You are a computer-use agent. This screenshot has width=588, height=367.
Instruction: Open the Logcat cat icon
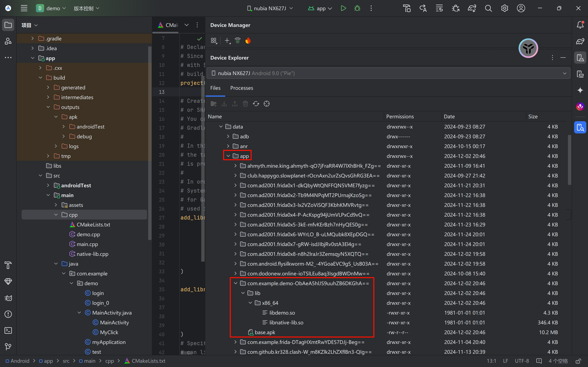click(x=8, y=298)
